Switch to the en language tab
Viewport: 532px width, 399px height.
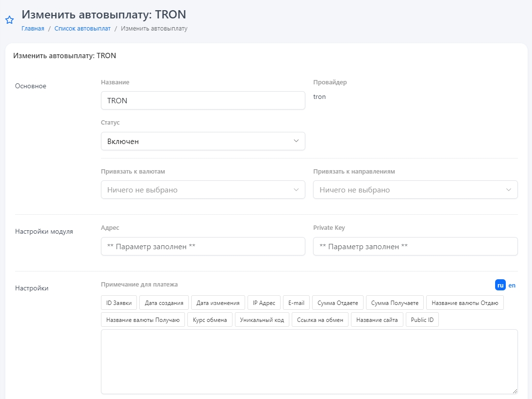tap(512, 285)
